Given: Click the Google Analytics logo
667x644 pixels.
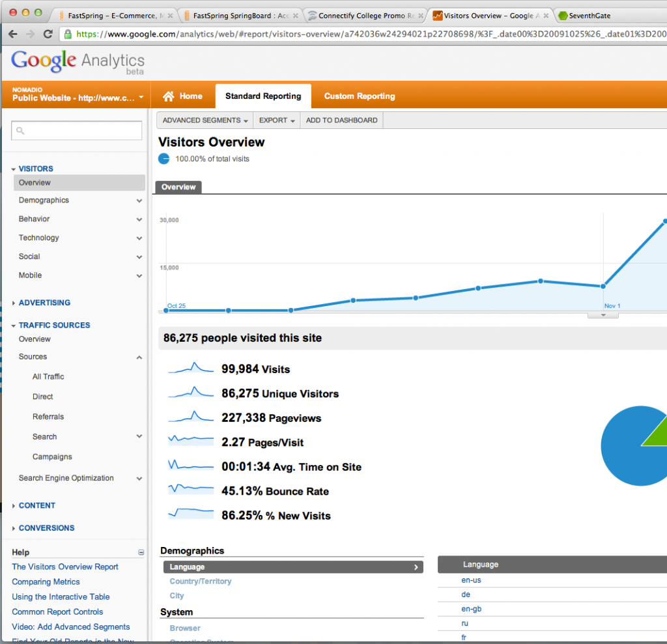Looking at the screenshot, I should [78, 62].
